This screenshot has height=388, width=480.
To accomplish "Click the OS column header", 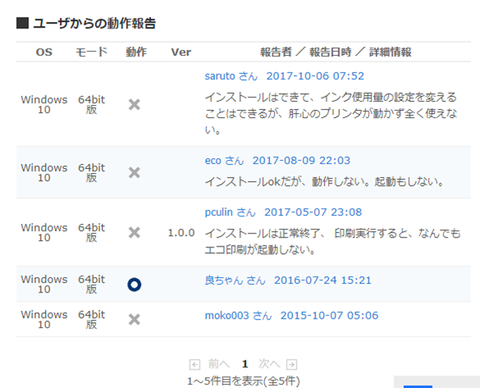I will coord(44,52).
